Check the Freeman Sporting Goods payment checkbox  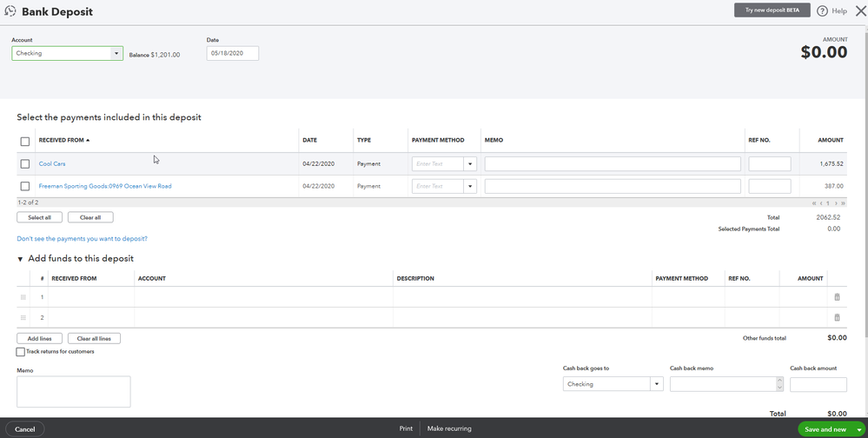25,186
